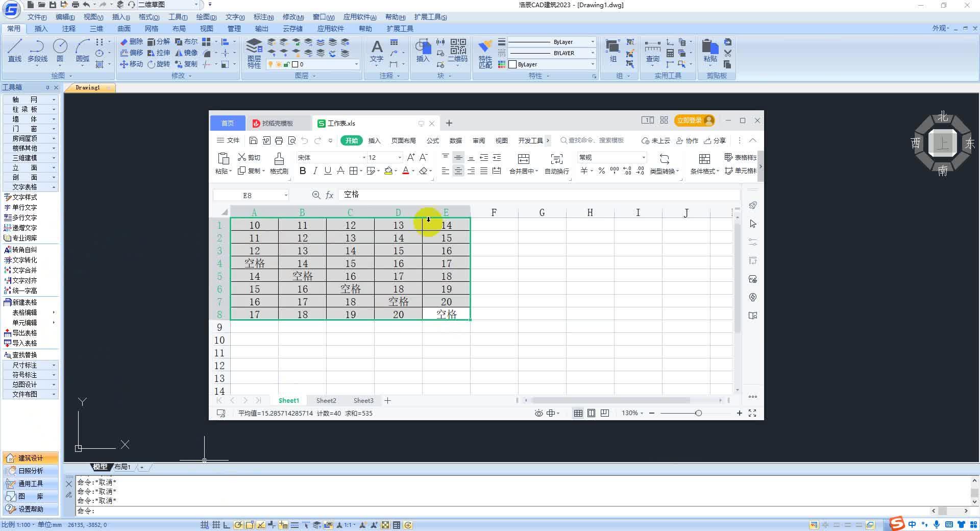Open the 宋体 font dropdown
The image size is (980, 531).
click(362, 157)
